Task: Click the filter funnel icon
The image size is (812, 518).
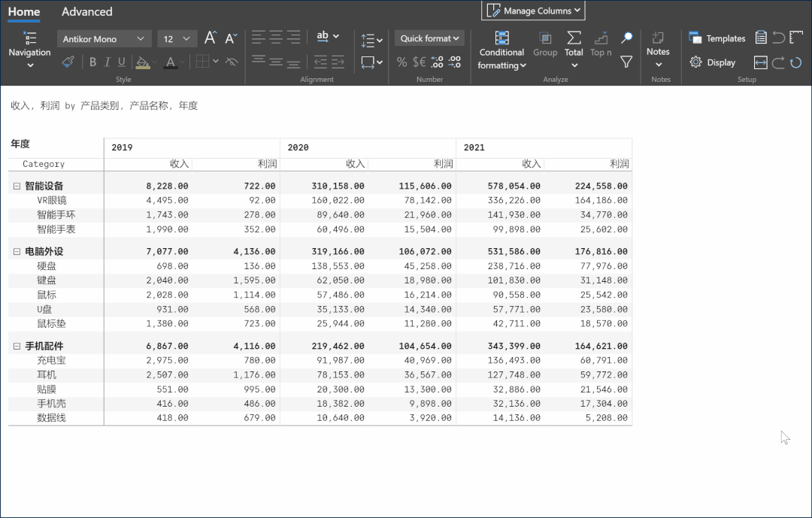Action: (x=626, y=62)
